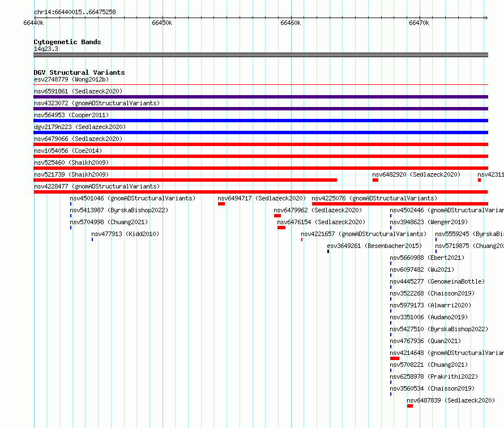
Task: Open nsv3560534 (Chaisson2019) label
Action: 432,388
